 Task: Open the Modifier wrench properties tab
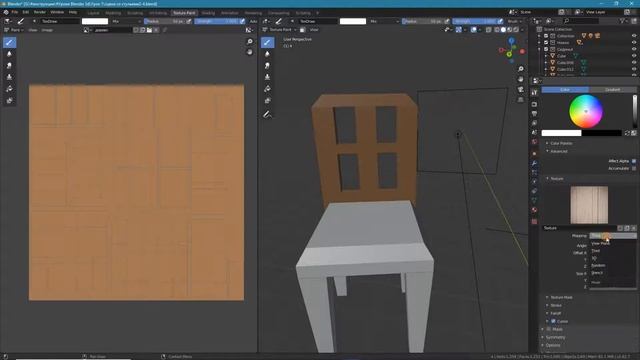click(534, 163)
